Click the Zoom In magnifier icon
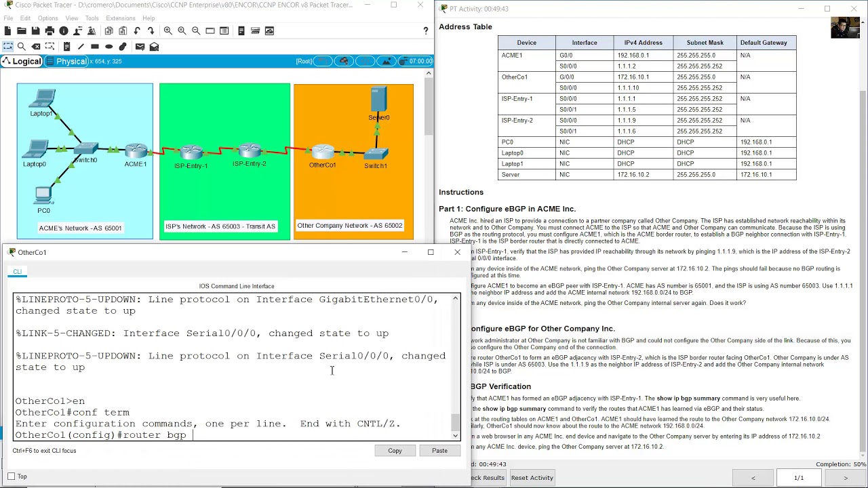This screenshot has height=488, width=868. click(x=167, y=30)
